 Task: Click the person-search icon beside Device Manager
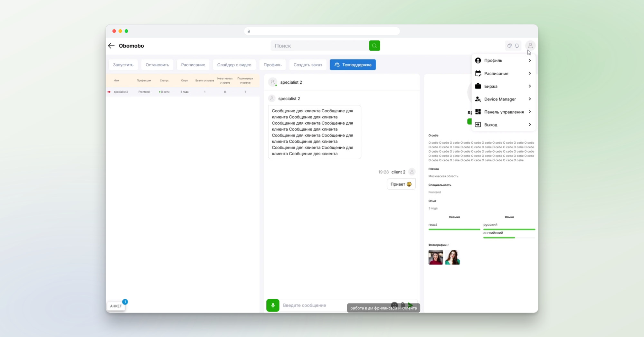pos(478,99)
